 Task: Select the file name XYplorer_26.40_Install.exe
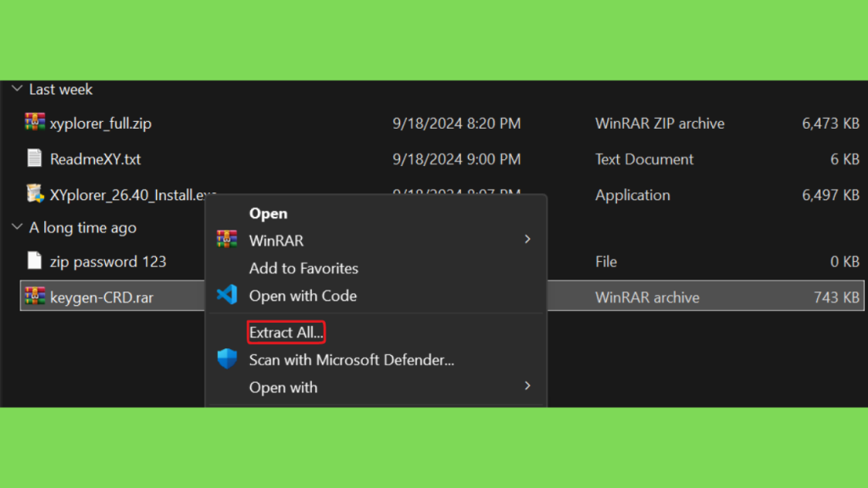pos(133,195)
